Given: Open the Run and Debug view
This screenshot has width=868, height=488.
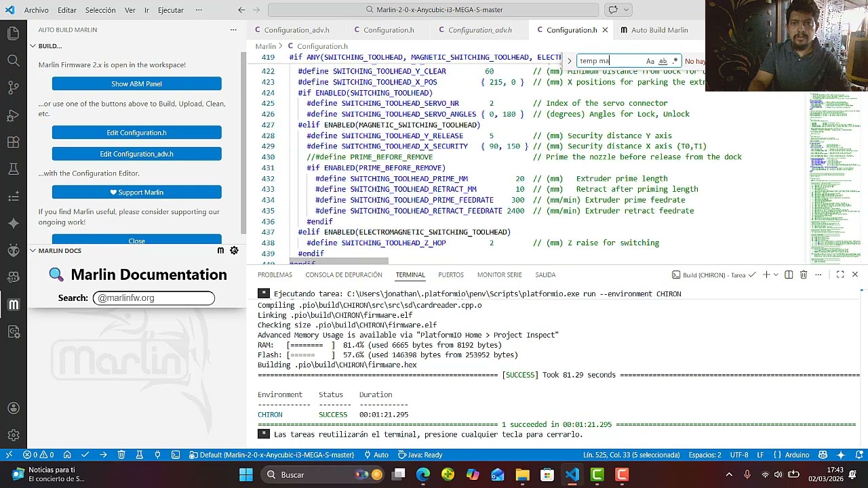Looking at the screenshot, I should point(14,115).
